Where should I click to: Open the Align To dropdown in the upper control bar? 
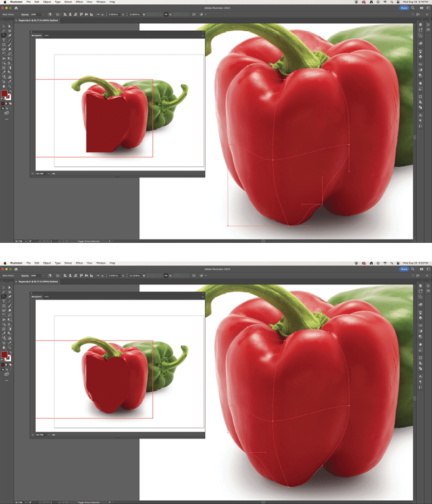[x=58, y=15]
